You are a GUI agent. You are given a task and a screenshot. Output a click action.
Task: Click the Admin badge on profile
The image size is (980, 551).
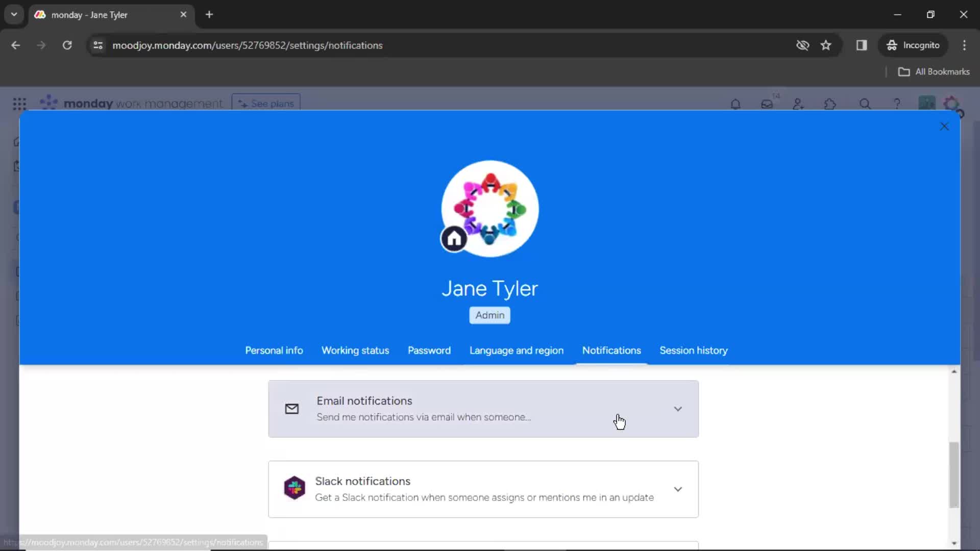489,314
